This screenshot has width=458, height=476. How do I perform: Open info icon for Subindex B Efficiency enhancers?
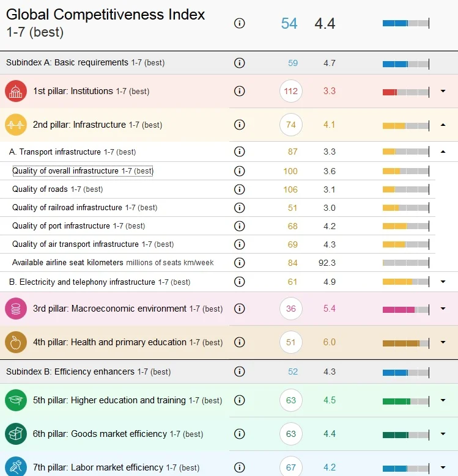(239, 372)
